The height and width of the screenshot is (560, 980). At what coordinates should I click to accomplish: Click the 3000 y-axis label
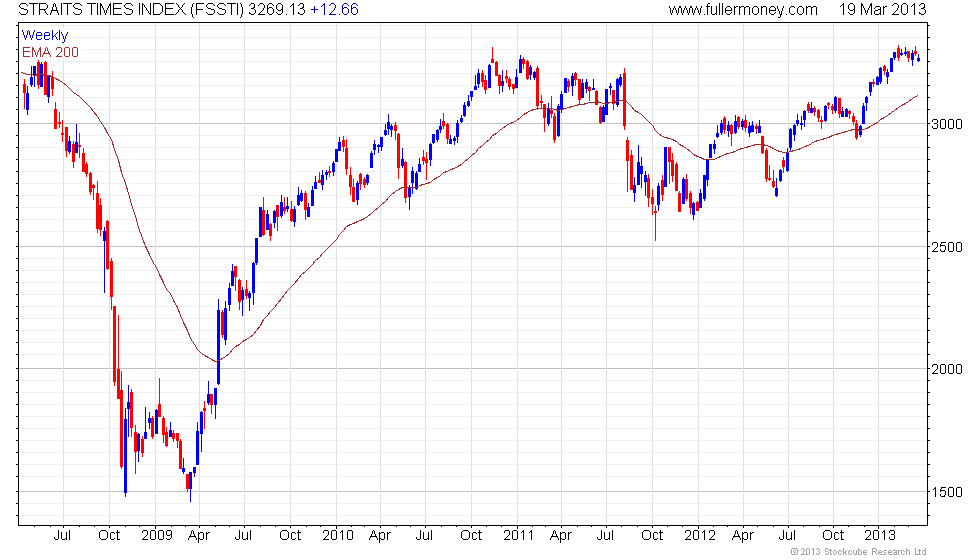pyautogui.click(x=947, y=124)
